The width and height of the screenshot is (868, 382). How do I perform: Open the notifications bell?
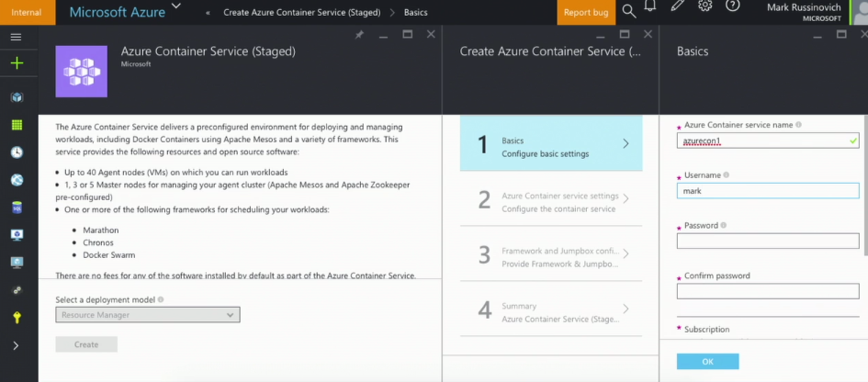pos(651,6)
